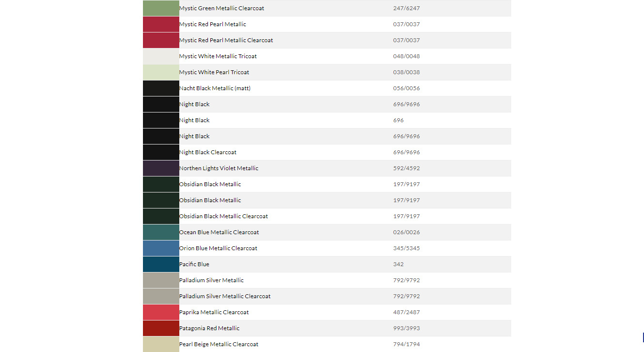Click paint code 345/5345
644x352 pixels.
click(x=407, y=248)
